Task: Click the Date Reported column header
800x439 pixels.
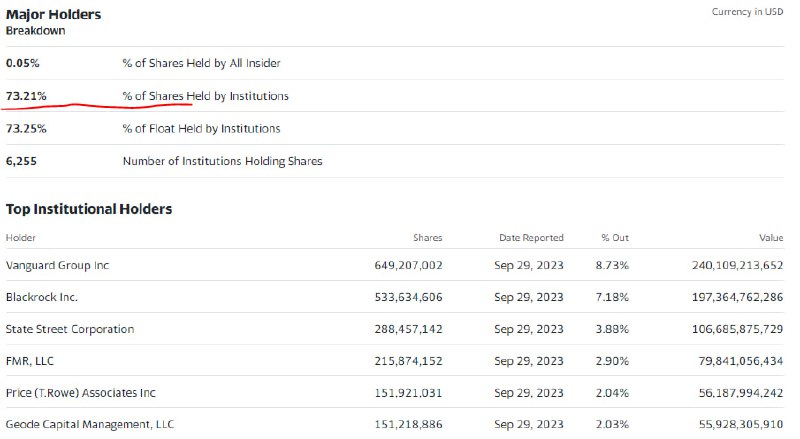Action: 531,238
